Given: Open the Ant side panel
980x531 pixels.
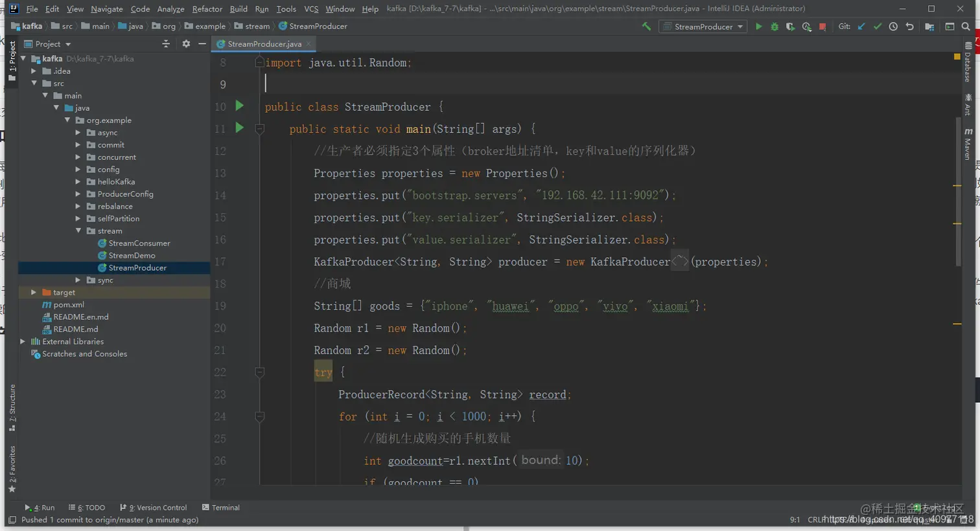Looking at the screenshot, I should pos(968,104).
